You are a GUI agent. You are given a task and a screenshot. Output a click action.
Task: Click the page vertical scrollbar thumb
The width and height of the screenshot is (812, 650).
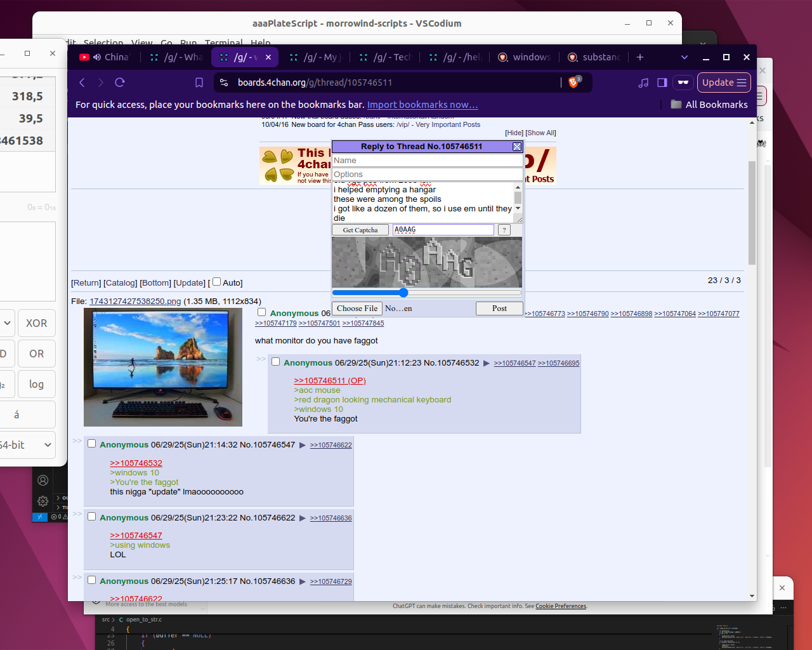[752, 213]
